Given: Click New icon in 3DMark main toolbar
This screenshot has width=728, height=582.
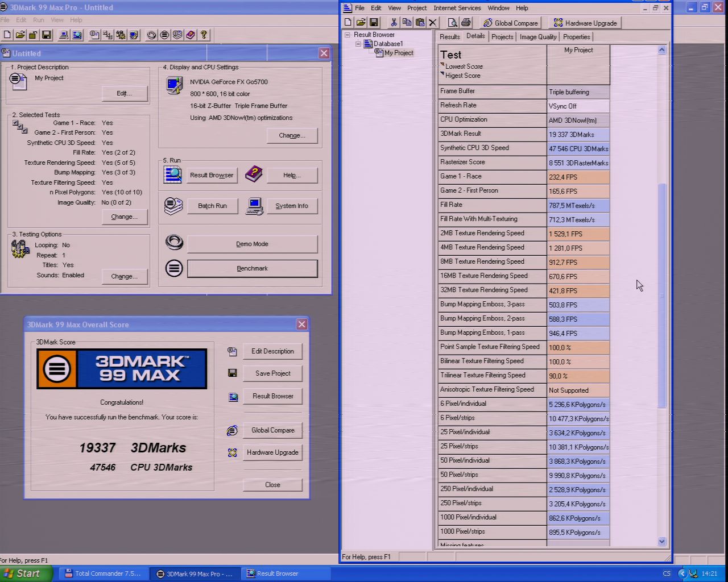Looking at the screenshot, I should (x=7, y=35).
